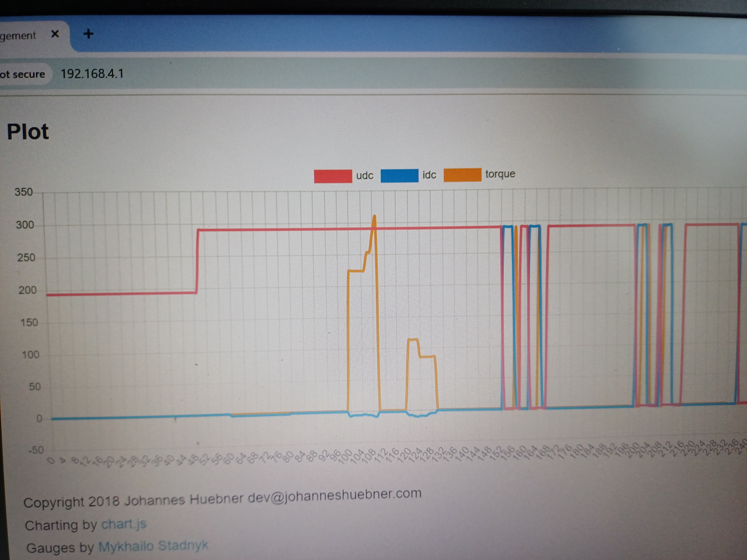Open a new browser tab with plus button

(89, 34)
